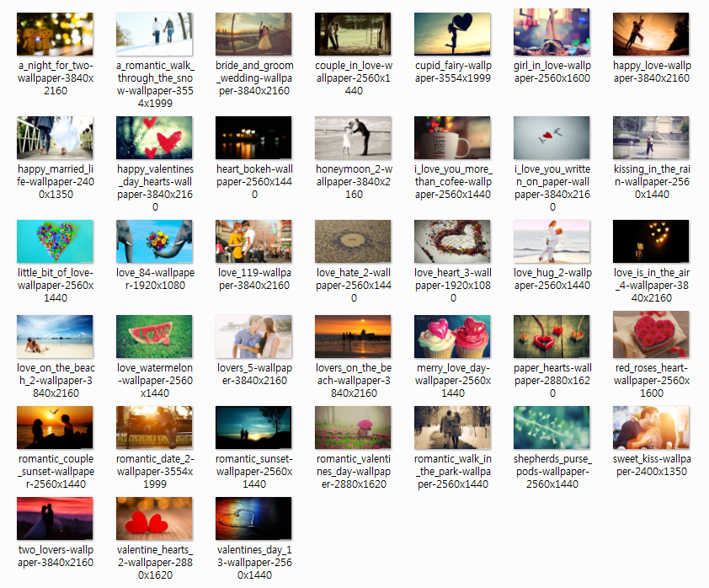Click the couple_in_love wallpaper thumbnail

(353, 34)
